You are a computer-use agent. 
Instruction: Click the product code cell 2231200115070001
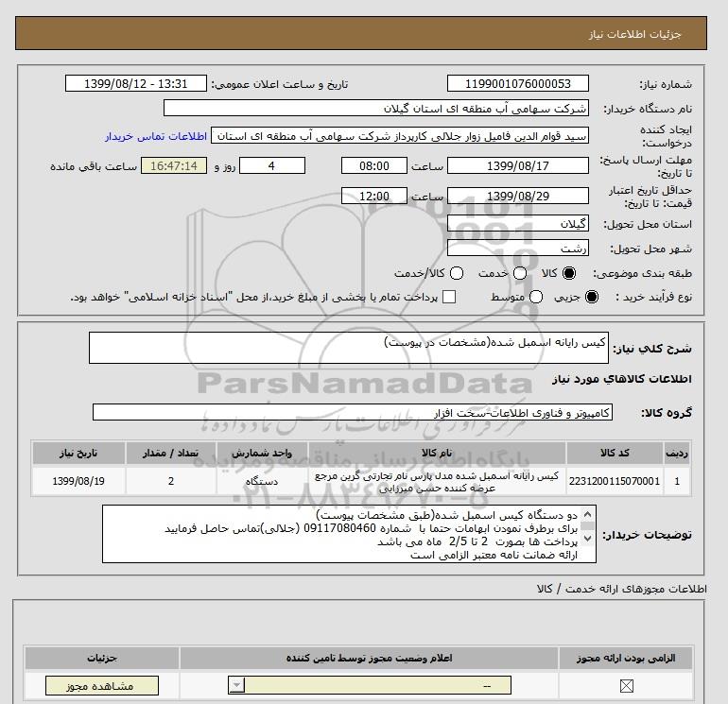[x=615, y=481]
